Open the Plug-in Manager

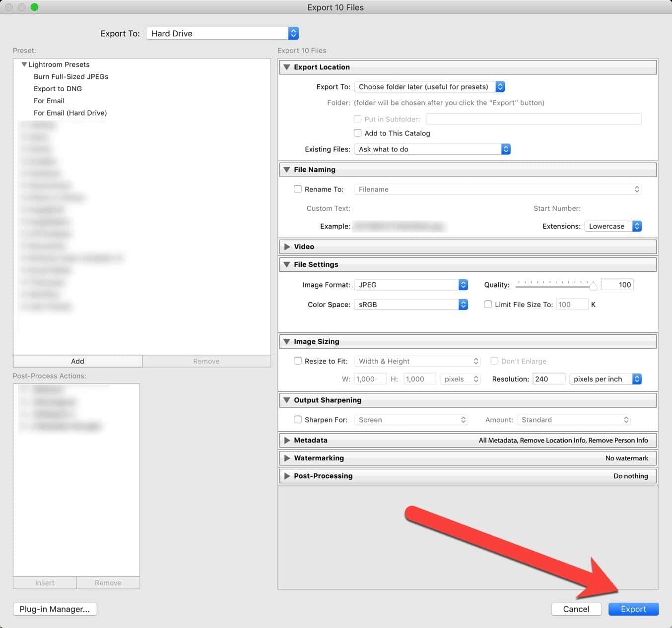click(55, 609)
